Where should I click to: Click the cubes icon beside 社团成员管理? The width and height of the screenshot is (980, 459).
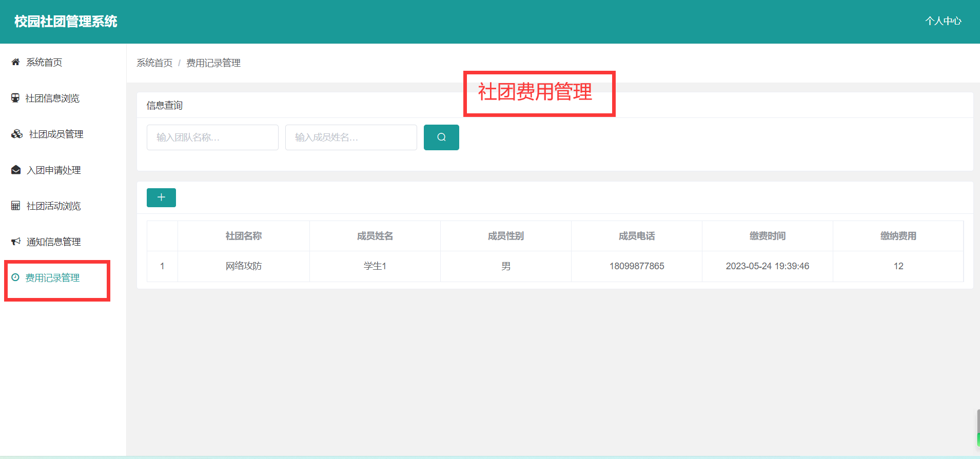coord(17,134)
